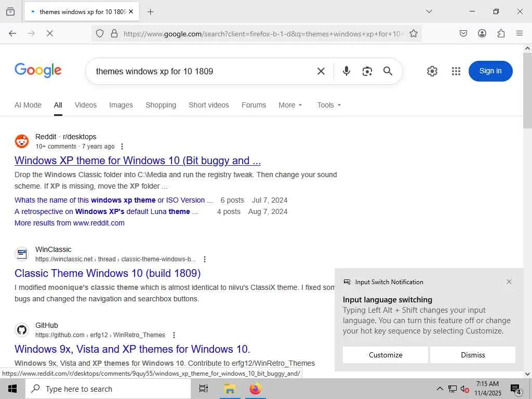Open the taskbar clock showing 7:15 AM
Image resolution: width=532 pixels, height=399 pixels.
tap(487, 389)
